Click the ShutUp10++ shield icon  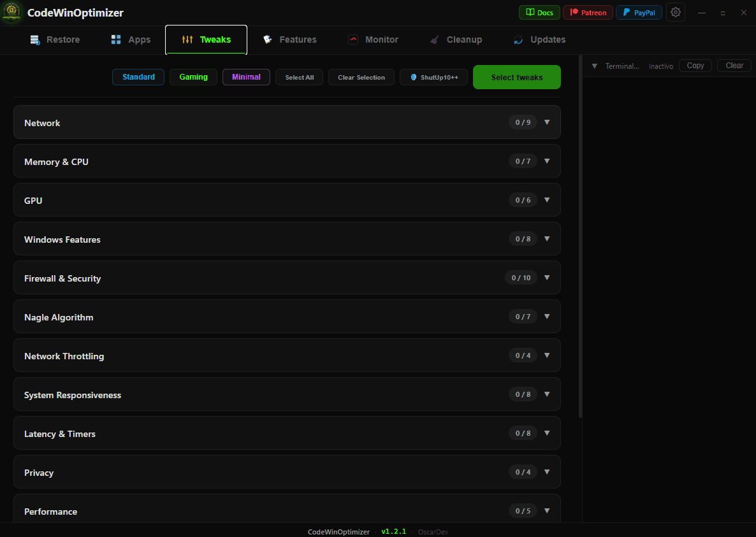pos(413,77)
